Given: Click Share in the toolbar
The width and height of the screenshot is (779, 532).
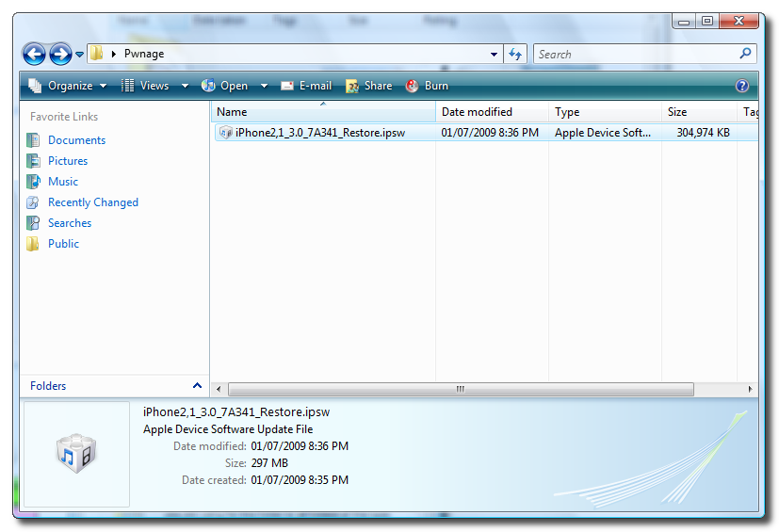Looking at the screenshot, I should coord(369,86).
